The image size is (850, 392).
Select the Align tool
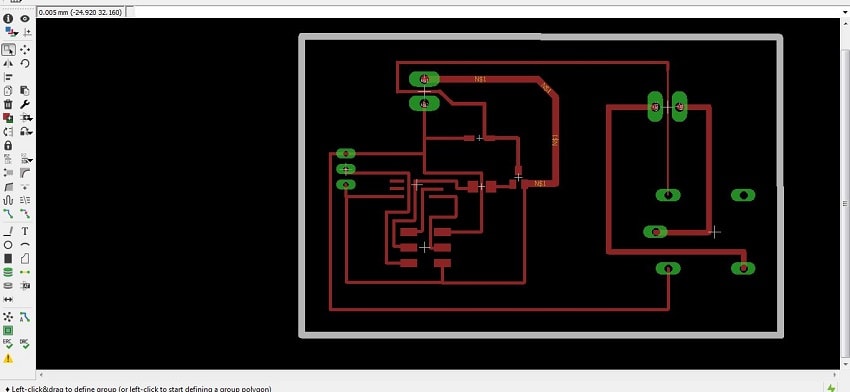(8, 77)
